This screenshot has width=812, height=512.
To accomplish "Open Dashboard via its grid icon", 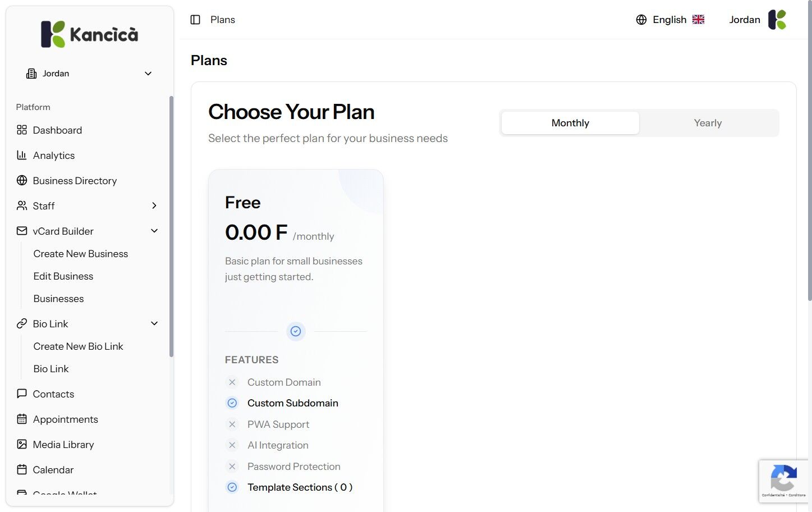I will pyautogui.click(x=22, y=130).
